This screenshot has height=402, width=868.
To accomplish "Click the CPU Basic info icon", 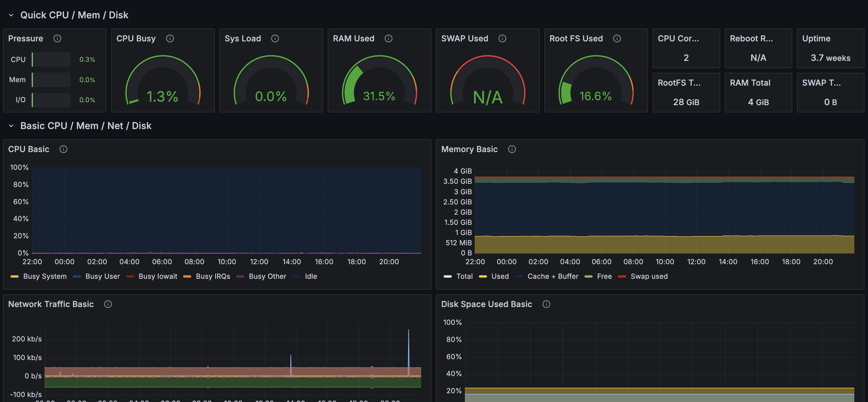I will pos(63,149).
